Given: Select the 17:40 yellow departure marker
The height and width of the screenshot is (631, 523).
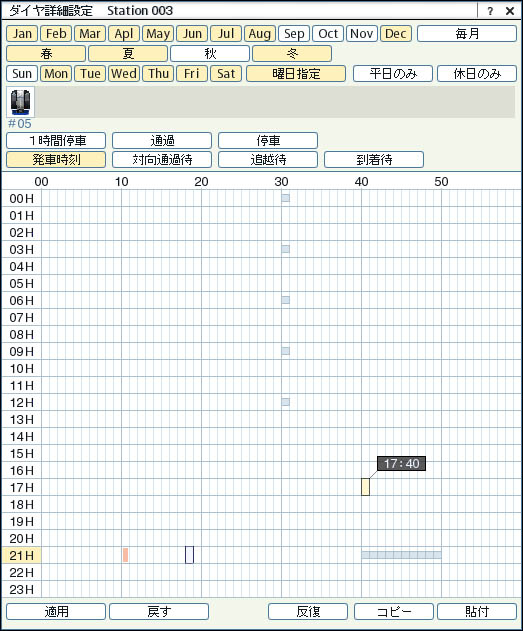Looking at the screenshot, I should pyautogui.click(x=365, y=487).
